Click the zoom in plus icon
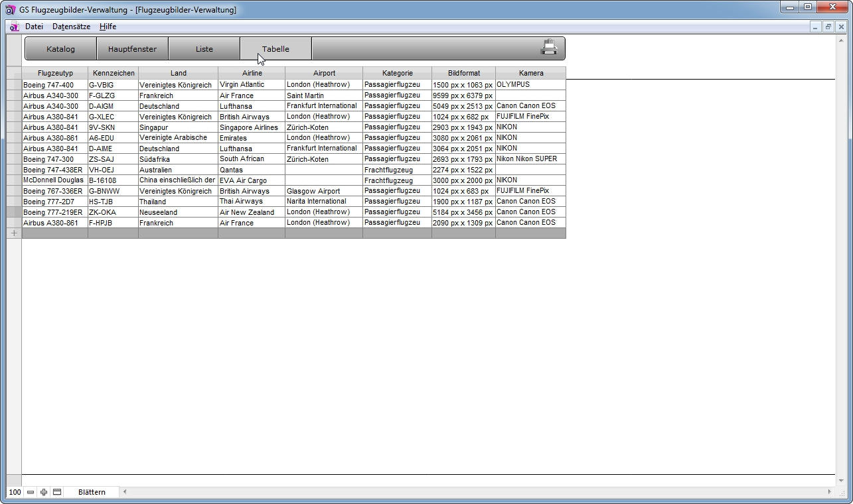The width and height of the screenshot is (853, 504). (x=44, y=492)
